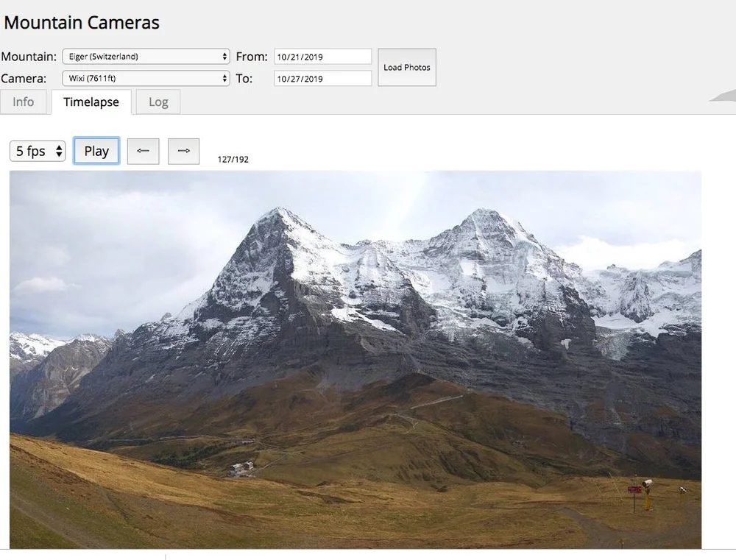Step backward one frame using the left arrow
Viewport: 736px width, 560px height.
(143, 151)
